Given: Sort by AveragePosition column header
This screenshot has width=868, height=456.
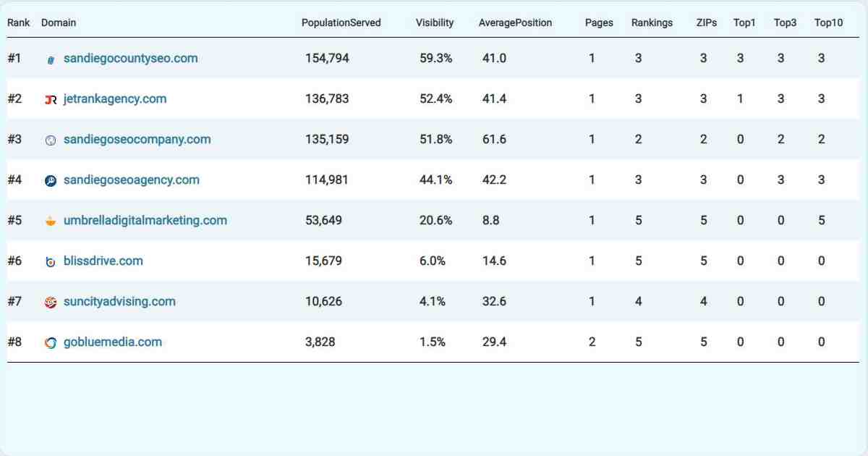Looking at the screenshot, I should tap(515, 22).
